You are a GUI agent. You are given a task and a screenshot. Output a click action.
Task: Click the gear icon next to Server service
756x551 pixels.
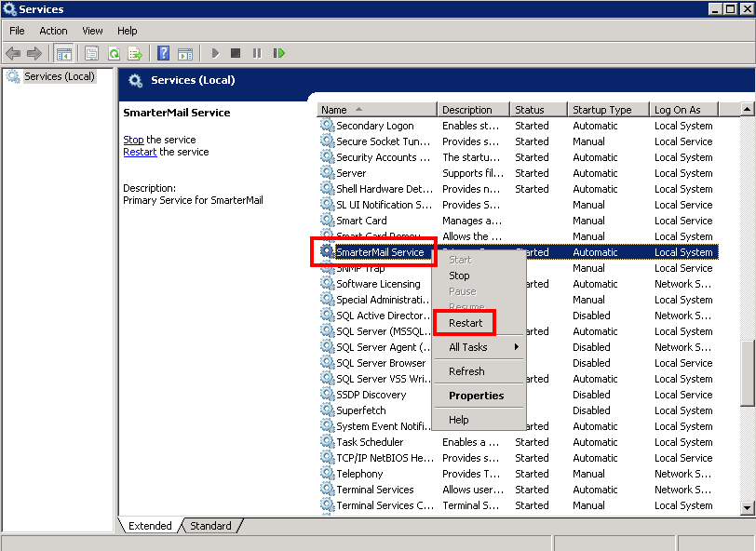[x=328, y=173]
